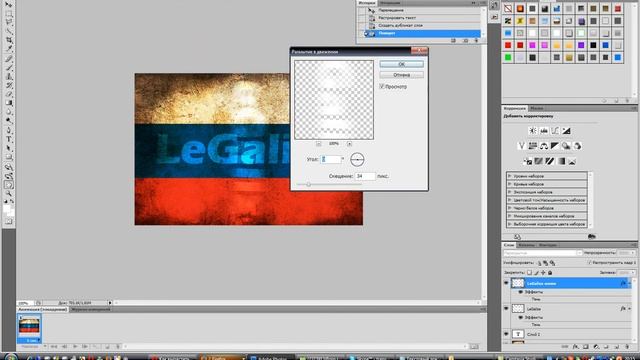Hide the Слой 2 text layer

[x=506, y=334]
